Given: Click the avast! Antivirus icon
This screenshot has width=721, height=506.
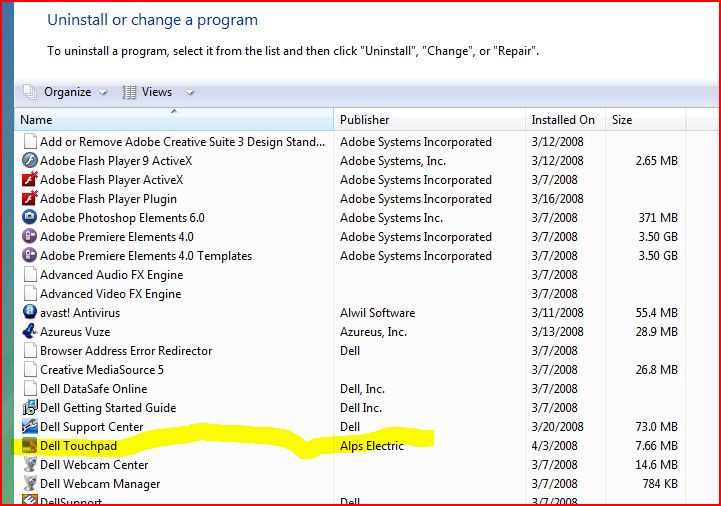Looking at the screenshot, I should coord(30,312).
